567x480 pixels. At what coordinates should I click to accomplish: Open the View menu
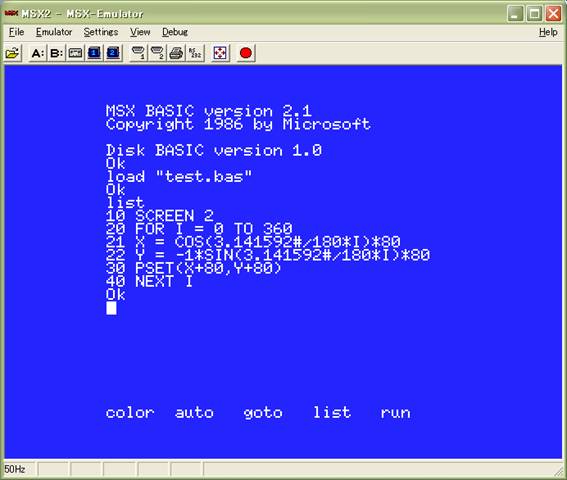[x=140, y=32]
